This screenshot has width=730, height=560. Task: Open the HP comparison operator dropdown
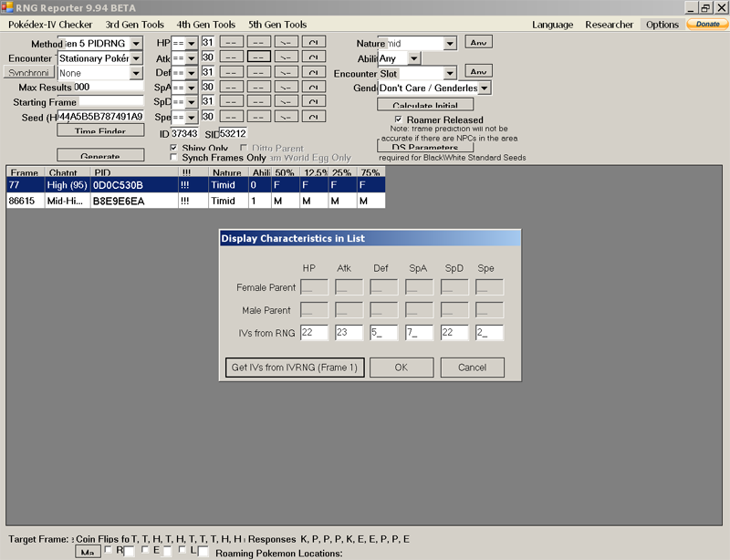[x=191, y=43]
